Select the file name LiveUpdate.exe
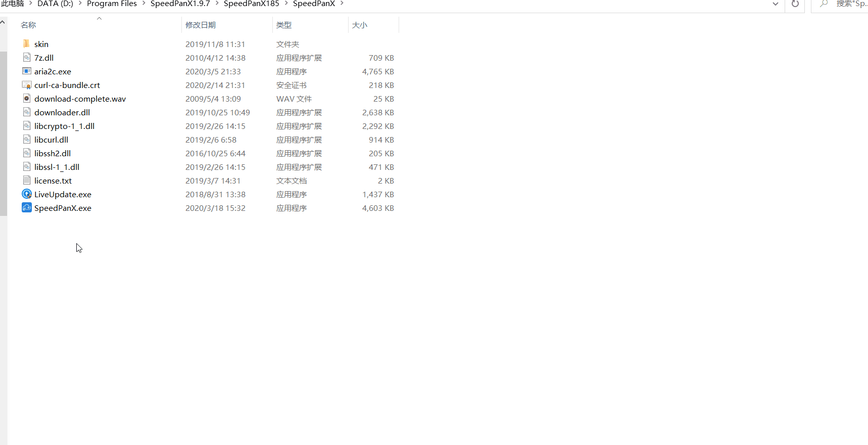868x445 pixels. [63, 194]
